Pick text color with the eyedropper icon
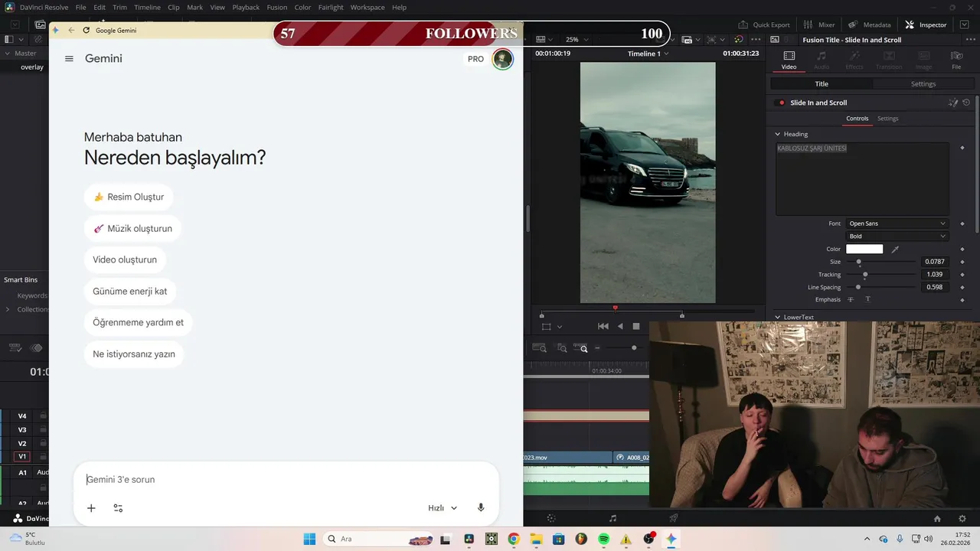 895,249
